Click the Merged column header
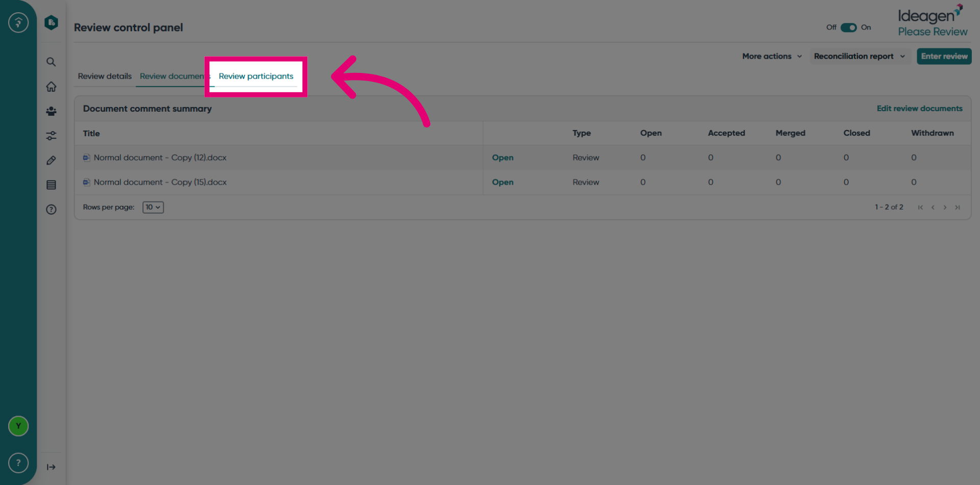980x485 pixels. 790,133
